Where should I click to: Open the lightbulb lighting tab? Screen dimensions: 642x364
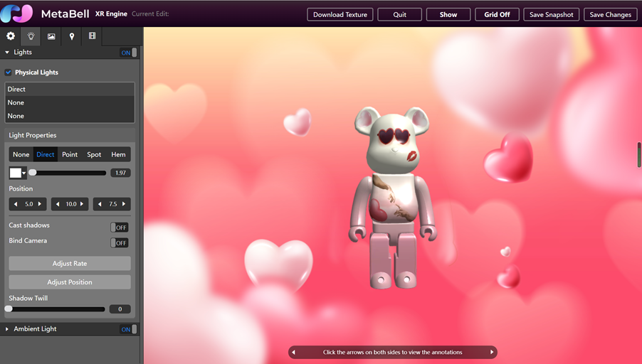31,36
